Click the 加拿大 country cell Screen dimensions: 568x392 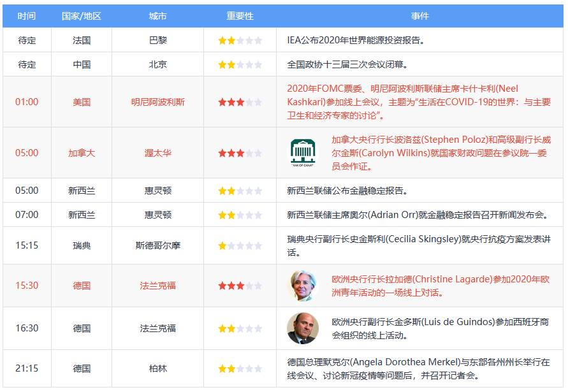click(x=82, y=153)
